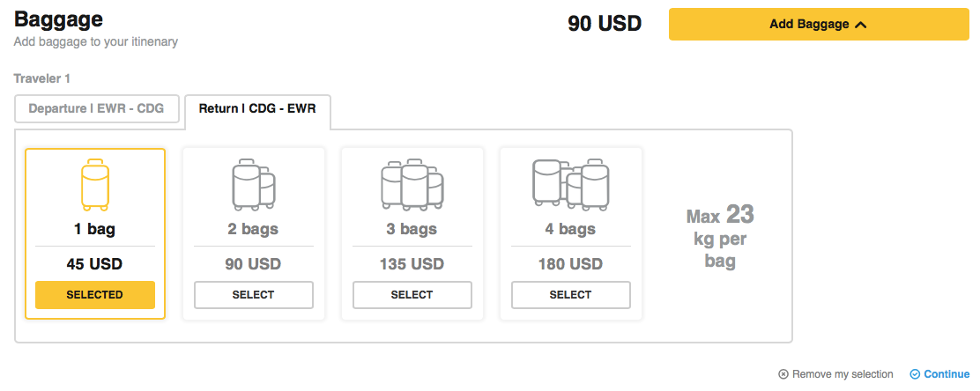
Task: Click the remove selection X icon
Action: (783, 374)
